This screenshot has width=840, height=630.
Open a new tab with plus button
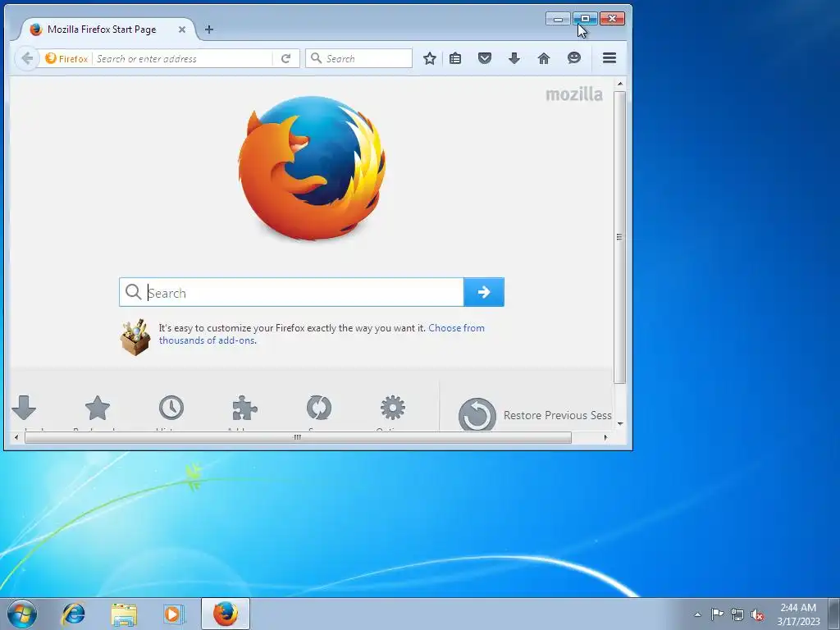[x=209, y=30]
